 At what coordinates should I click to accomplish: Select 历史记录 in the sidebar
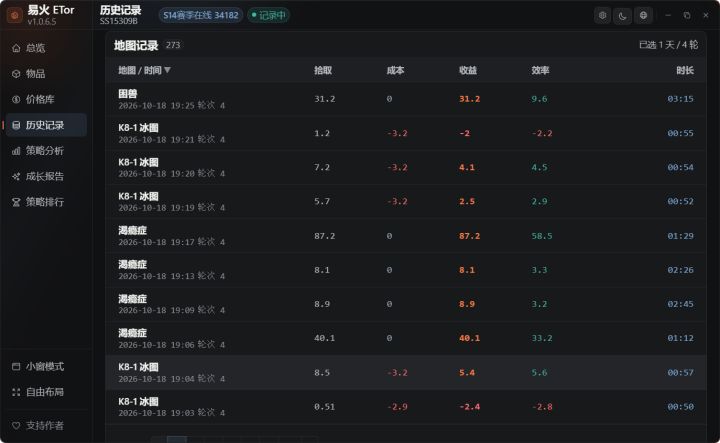point(46,125)
